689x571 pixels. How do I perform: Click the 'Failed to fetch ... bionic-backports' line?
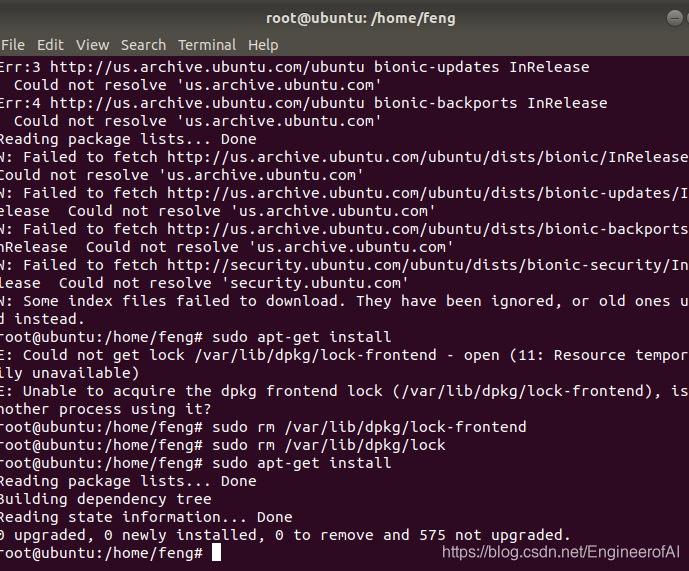click(344, 229)
